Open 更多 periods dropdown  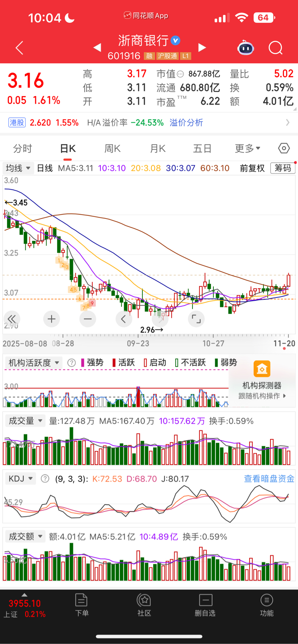248,148
